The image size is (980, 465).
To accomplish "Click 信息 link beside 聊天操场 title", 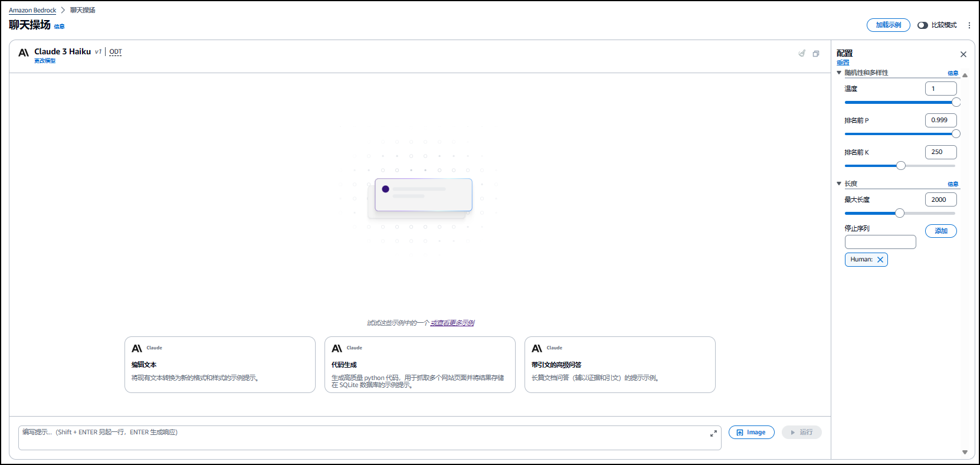I will 60,27.
